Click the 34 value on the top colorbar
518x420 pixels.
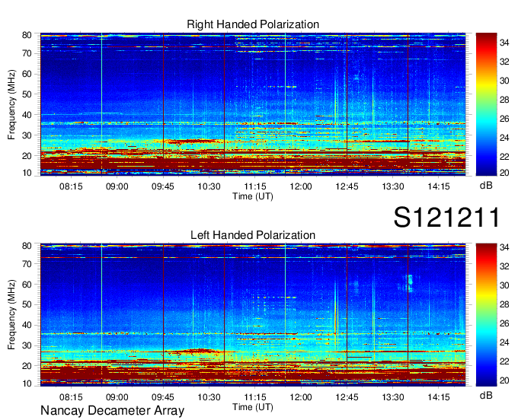point(504,43)
